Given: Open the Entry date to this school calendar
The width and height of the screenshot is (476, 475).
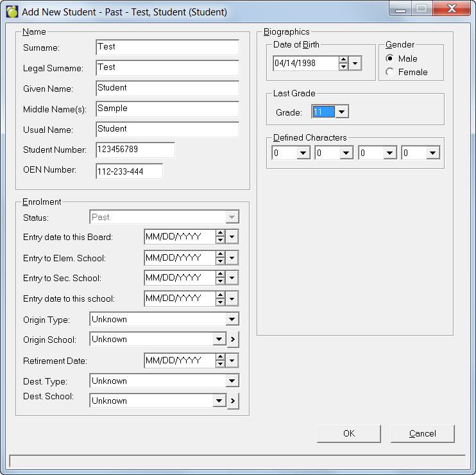Looking at the screenshot, I should click(x=232, y=298).
